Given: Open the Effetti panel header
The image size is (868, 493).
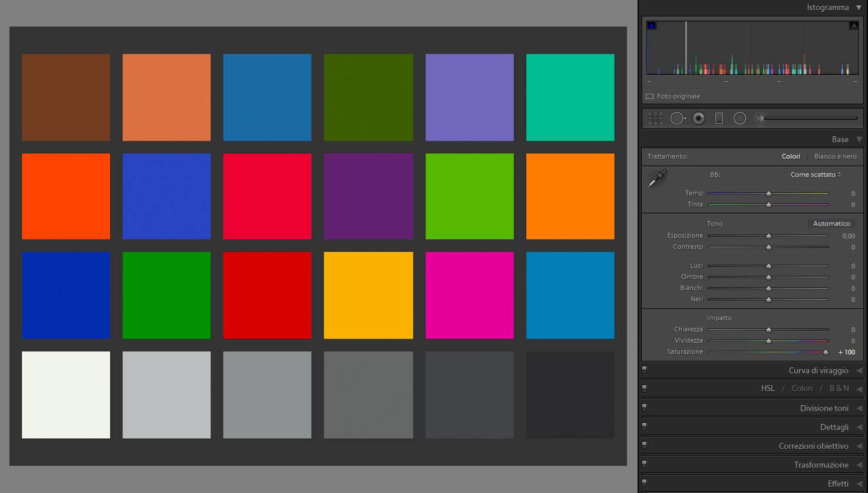Looking at the screenshot, I should click(x=837, y=484).
